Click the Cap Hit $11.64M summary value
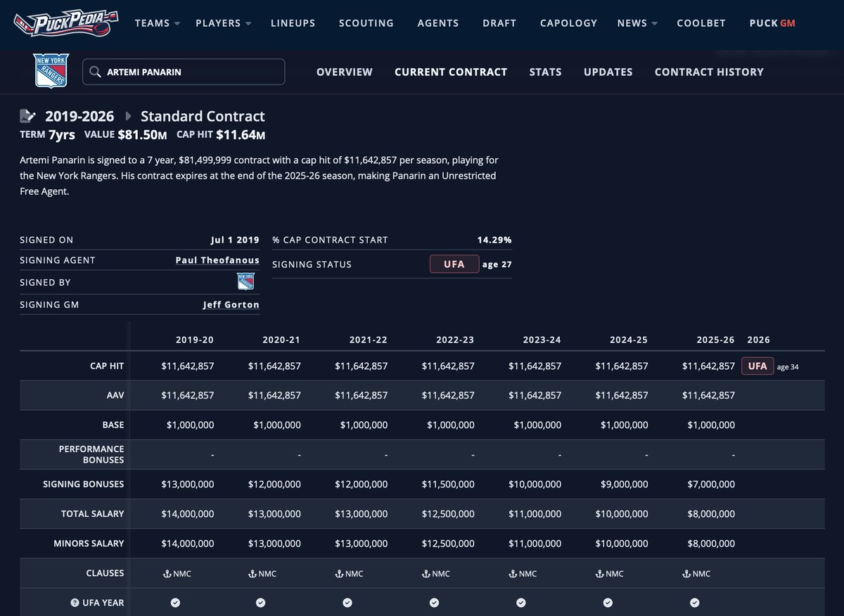This screenshot has width=844, height=616. tap(241, 135)
